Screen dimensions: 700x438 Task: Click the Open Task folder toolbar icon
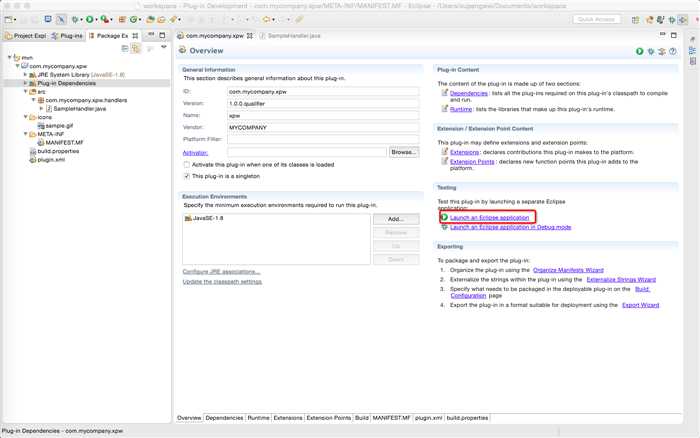pos(161,20)
